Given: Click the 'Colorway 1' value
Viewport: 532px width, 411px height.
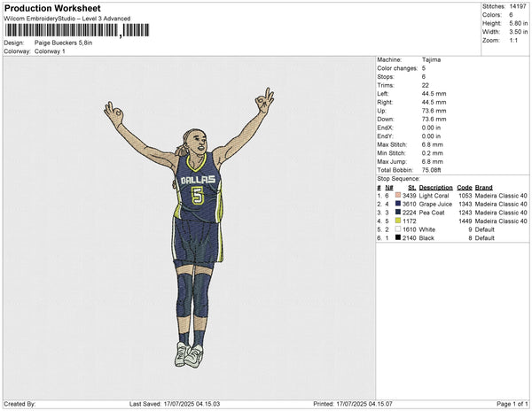Looking at the screenshot, I should 50,51.
